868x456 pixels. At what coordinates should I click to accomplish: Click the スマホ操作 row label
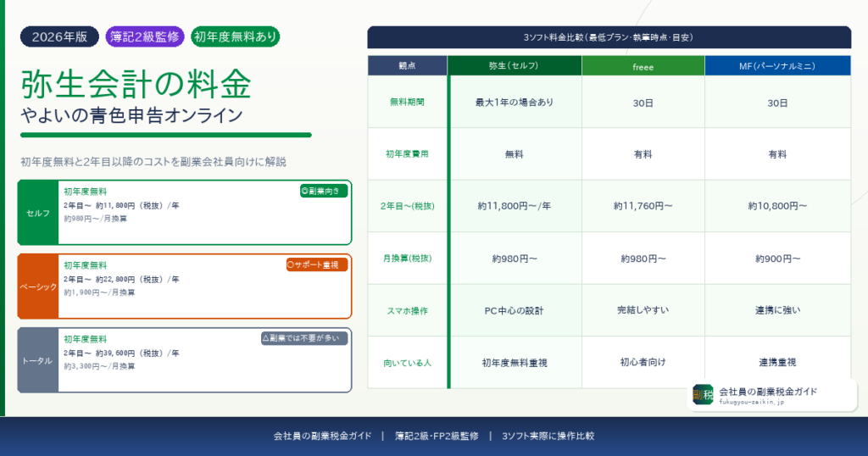[408, 310]
